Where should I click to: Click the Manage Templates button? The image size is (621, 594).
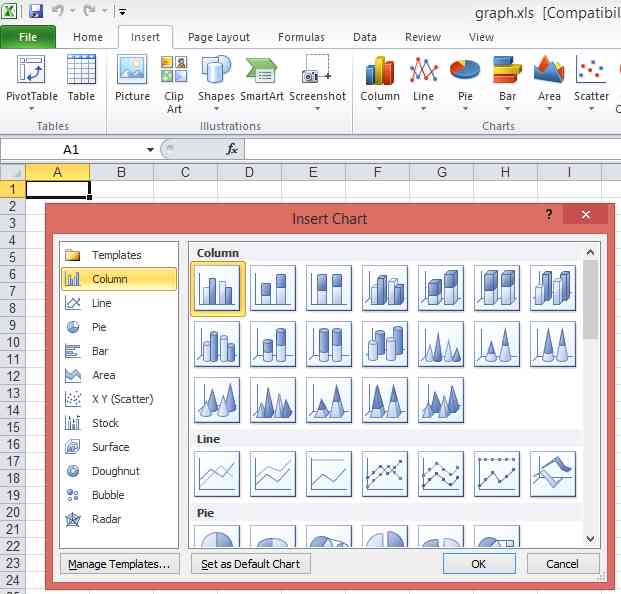(119, 564)
